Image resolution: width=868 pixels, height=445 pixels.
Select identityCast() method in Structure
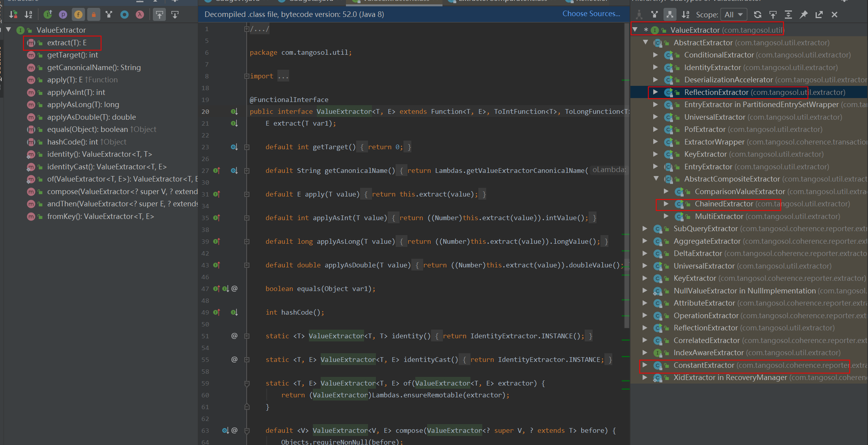tap(107, 167)
